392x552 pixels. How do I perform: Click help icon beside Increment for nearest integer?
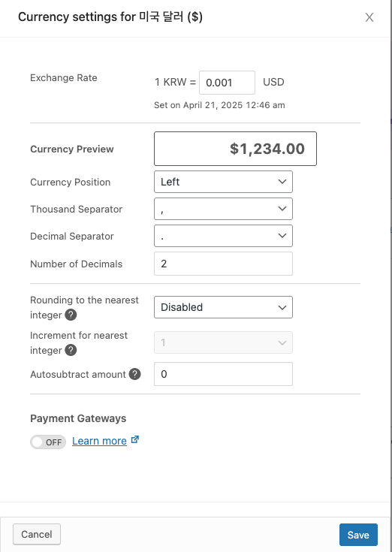(x=71, y=350)
